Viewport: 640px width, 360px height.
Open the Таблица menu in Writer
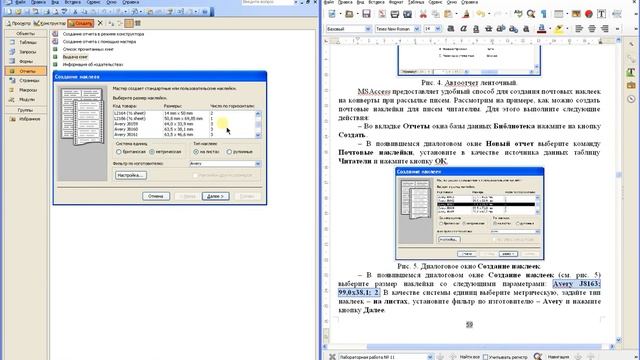[x=416, y=2]
